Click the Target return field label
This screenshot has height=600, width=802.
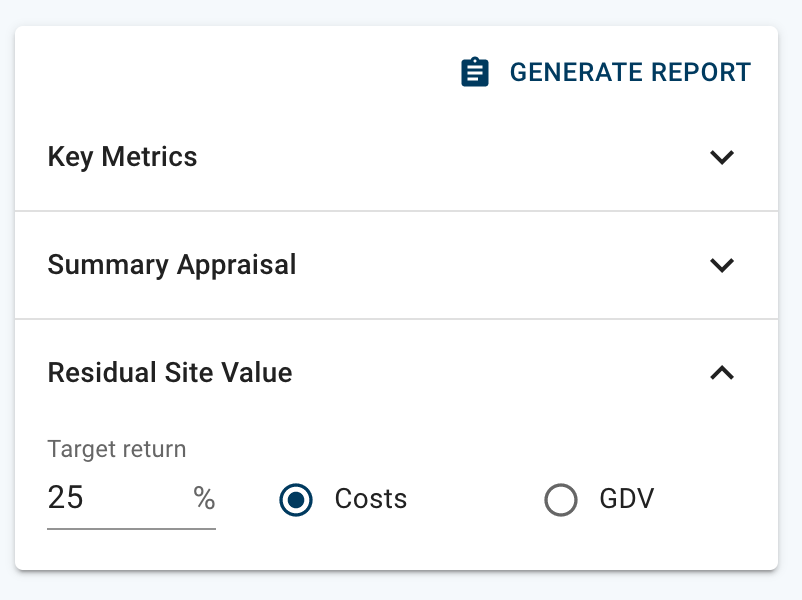coord(117,449)
